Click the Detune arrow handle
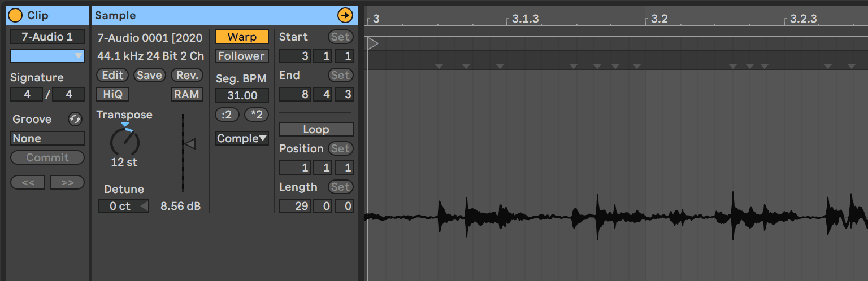Screen dimensions: 868x281 point(144,207)
